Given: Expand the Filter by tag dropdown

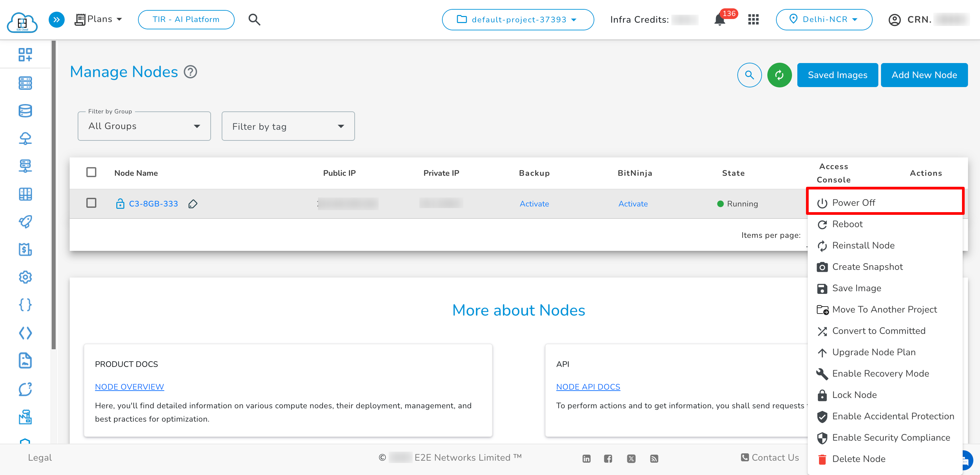Looking at the screenshot, I should [288, 126].
